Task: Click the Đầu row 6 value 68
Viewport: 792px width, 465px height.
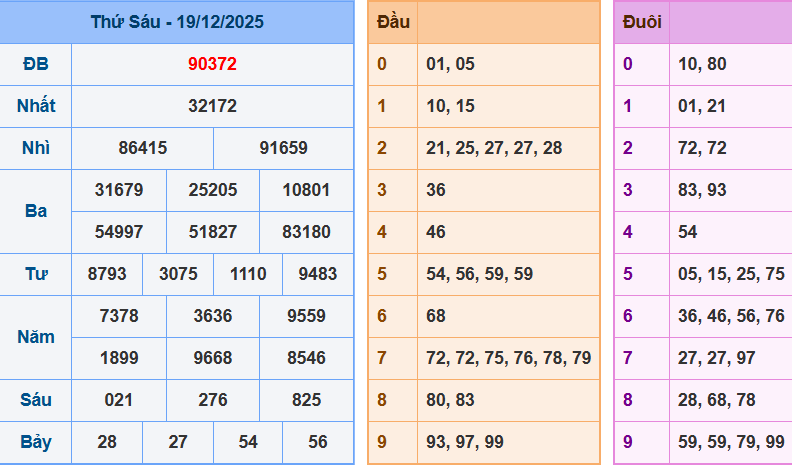Action: pyautogui.click(x=436, y=316)
